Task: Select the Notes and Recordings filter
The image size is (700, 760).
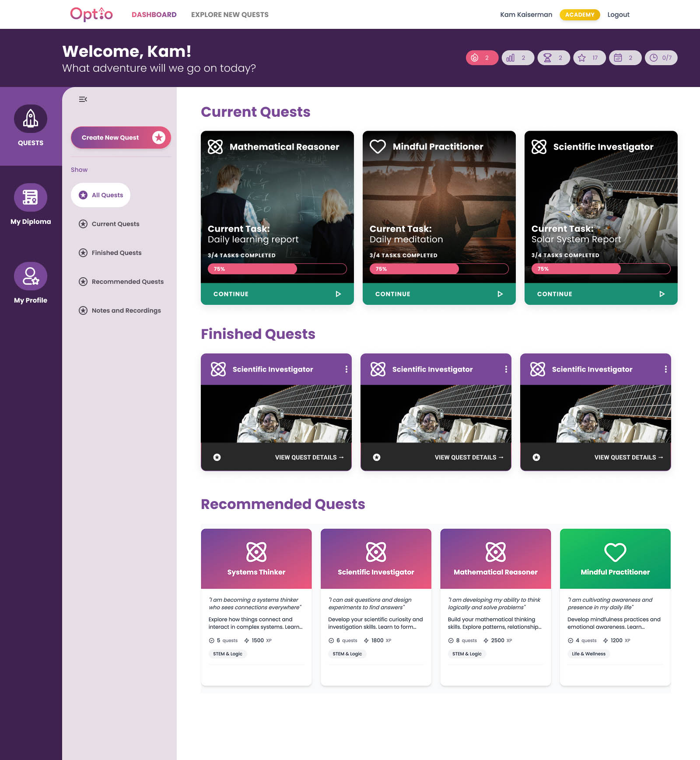Action: (x=126, y=310)
